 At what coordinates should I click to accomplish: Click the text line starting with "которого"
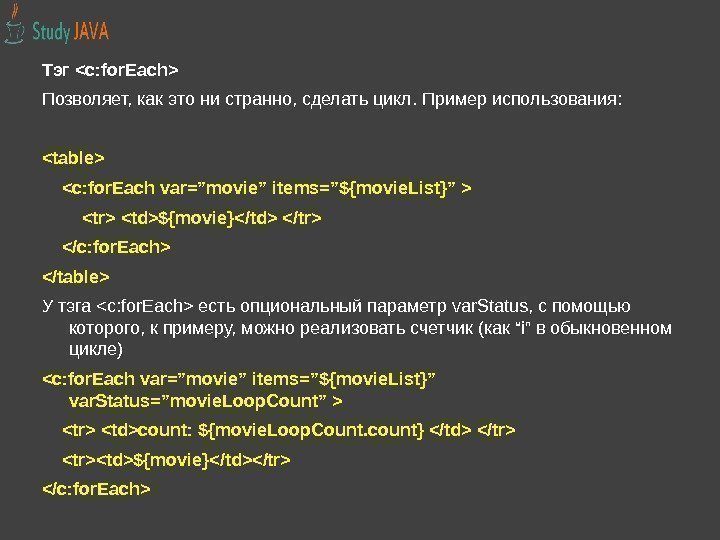[x=370, y=327]
